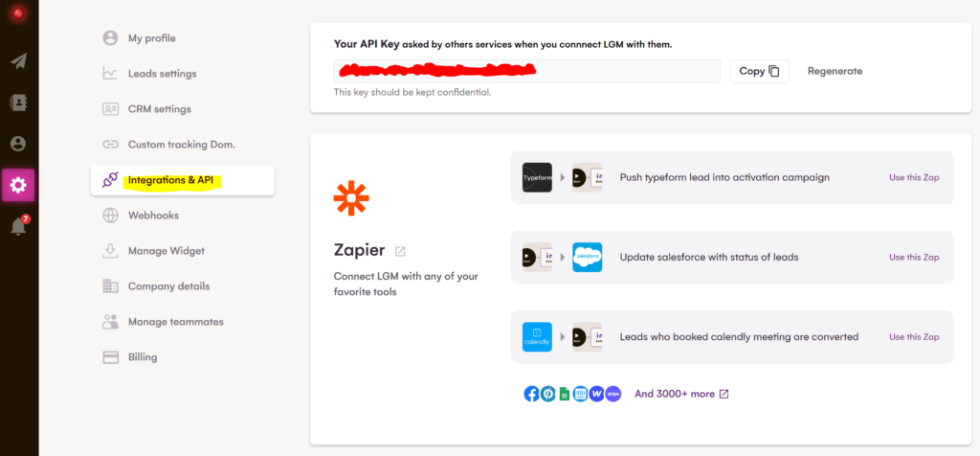Open campaigns via paper plane icon

coord(18,61)
